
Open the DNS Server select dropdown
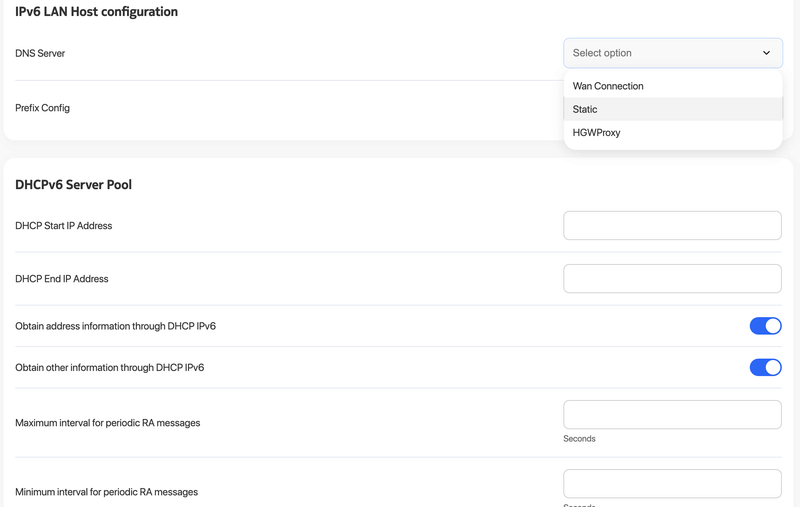(x=672, y=53)
